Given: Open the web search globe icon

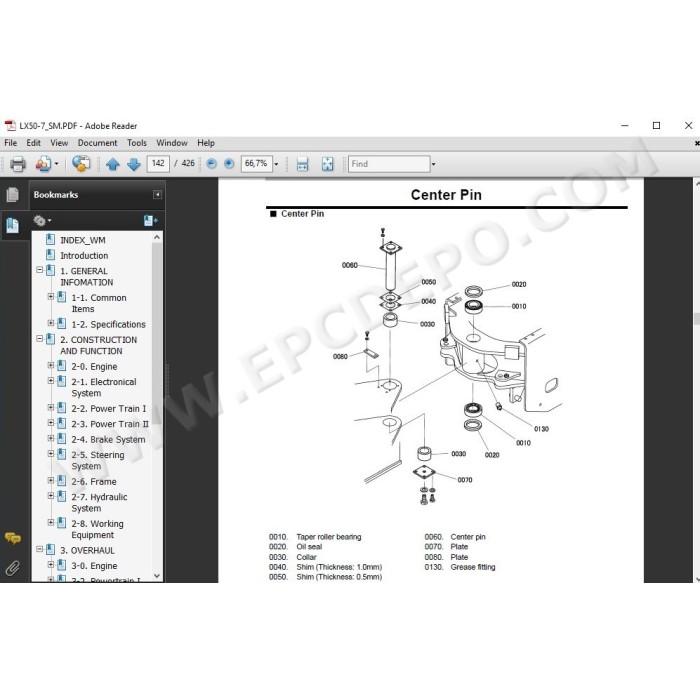Looking at the screenshot, I should click(x=81, y=164).
